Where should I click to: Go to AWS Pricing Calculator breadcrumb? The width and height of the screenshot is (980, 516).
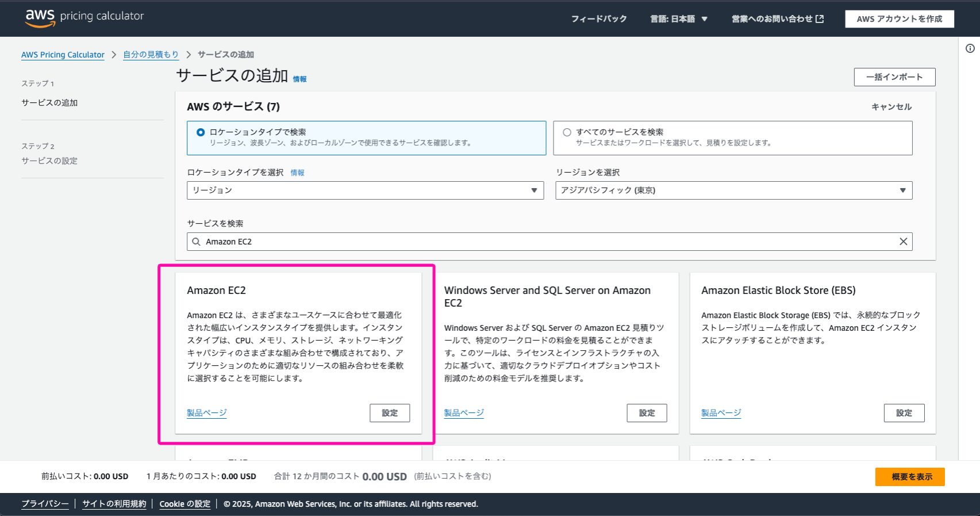pyautogui.click(x=63, y=55)
